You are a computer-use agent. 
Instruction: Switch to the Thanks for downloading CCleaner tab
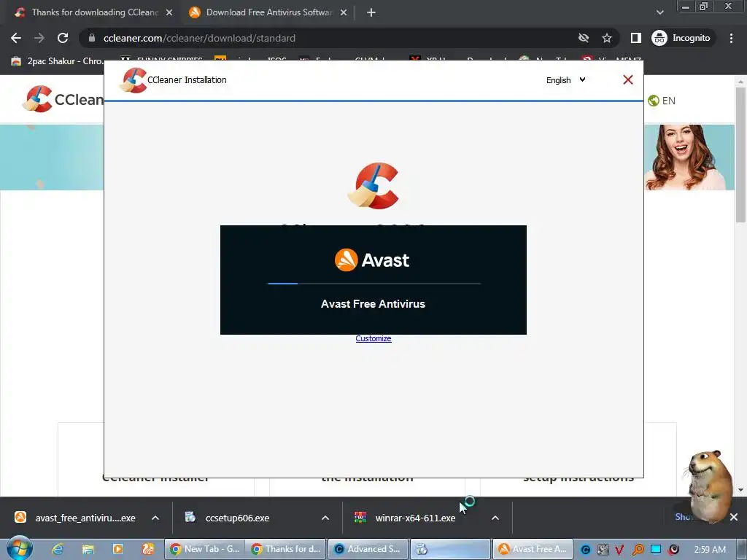(x=94, y=12)
